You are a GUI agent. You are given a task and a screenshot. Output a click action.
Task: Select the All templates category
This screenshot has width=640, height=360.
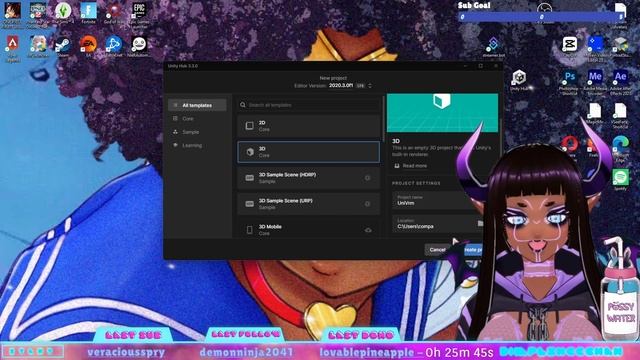(197, 105)
